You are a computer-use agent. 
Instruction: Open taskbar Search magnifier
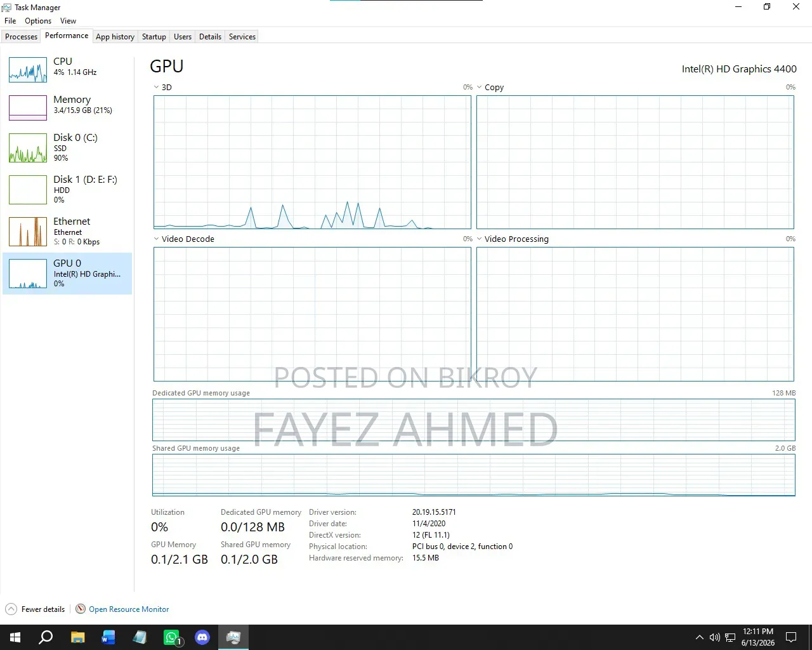pyautogui.click(x=46, y=637)
